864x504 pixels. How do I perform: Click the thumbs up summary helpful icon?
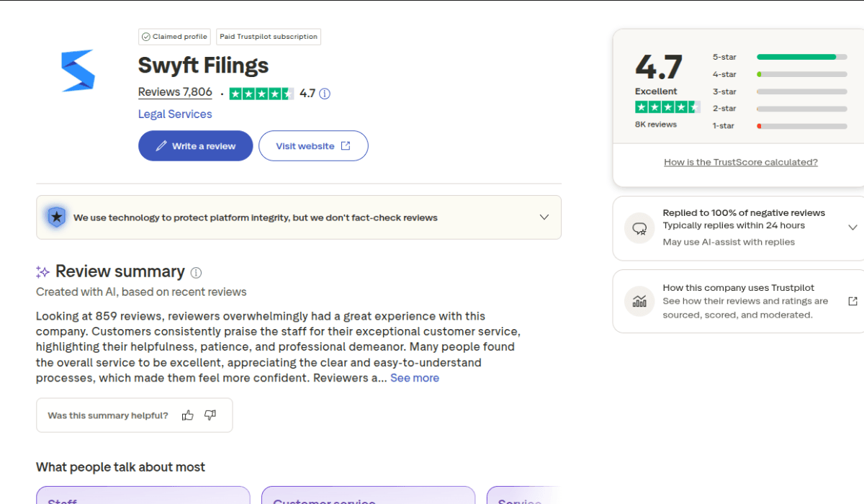coord(188,415)
